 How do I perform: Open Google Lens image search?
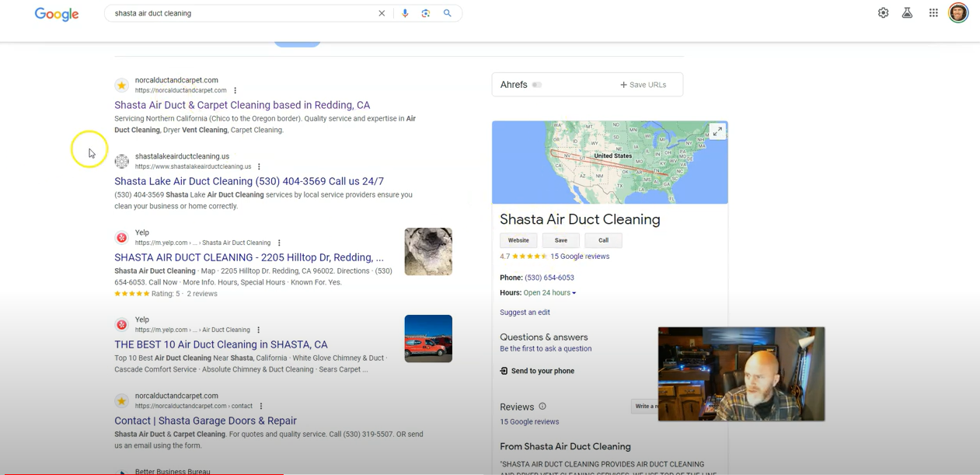(426, 13)
